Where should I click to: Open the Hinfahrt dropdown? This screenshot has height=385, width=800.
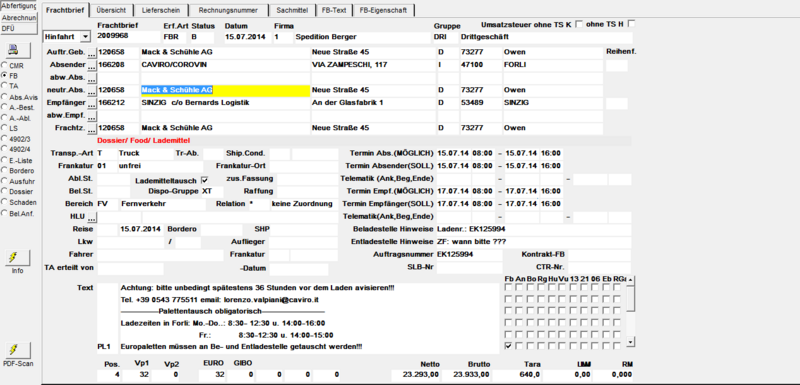(85, 37)
